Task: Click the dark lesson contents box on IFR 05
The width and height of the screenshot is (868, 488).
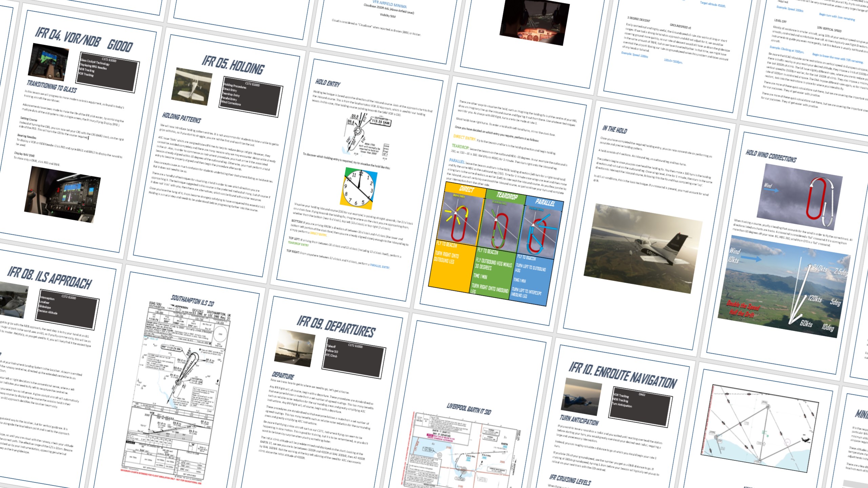Action: (x=251, y=97)
